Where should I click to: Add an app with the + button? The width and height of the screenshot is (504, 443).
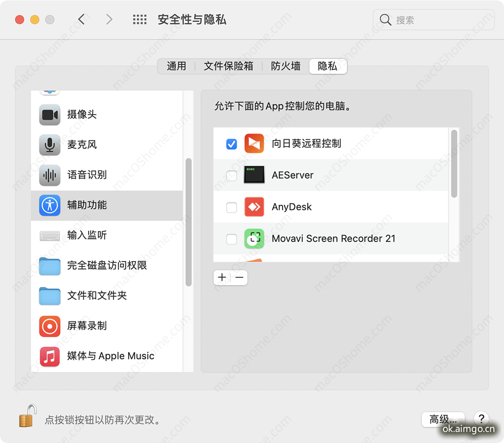click(222, 277)
